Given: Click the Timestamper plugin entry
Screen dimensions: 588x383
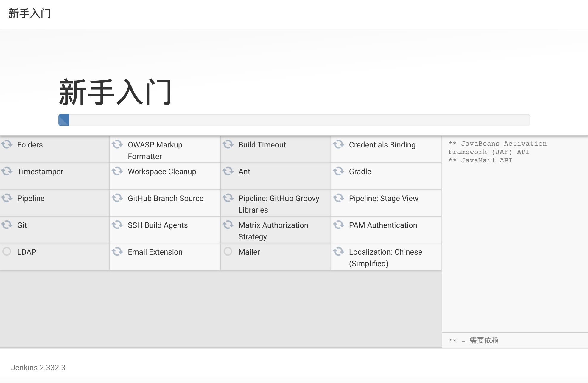Looking at the screenshot, I should (40, 172).
